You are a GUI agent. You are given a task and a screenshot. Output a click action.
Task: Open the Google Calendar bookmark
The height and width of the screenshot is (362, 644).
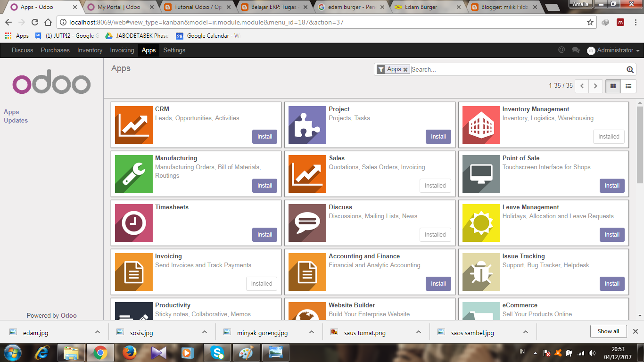point(208,36)
